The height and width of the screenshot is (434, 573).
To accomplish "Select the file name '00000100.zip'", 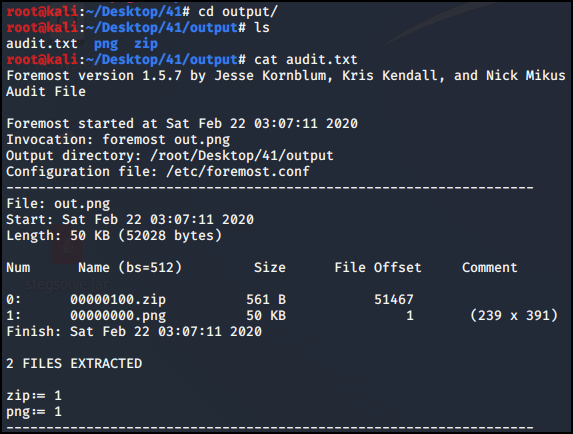I will click(x=118, y=300).
